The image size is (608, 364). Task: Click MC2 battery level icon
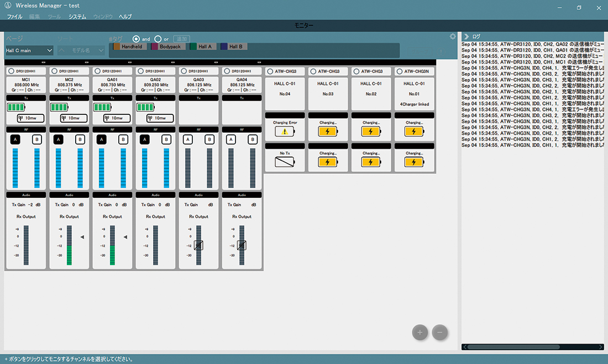59,107
